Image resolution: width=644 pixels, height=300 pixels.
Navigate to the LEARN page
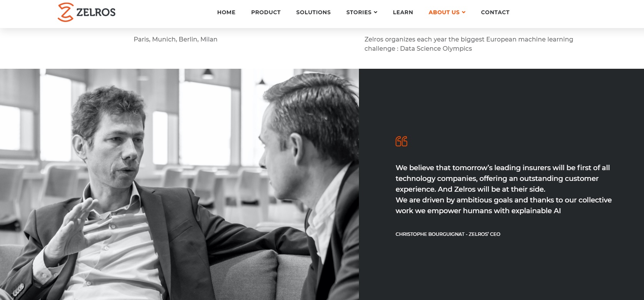(403, 12)
